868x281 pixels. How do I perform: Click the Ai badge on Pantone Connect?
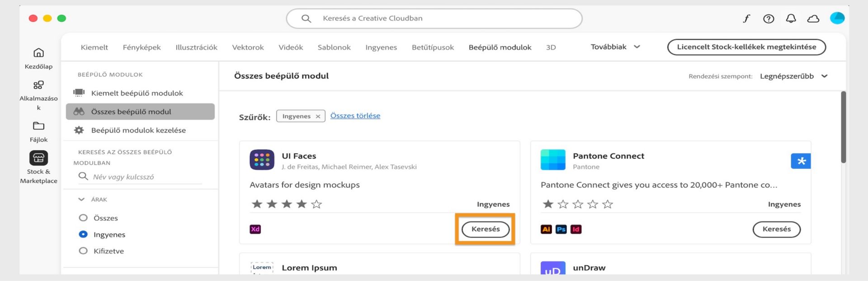point(546,229)
